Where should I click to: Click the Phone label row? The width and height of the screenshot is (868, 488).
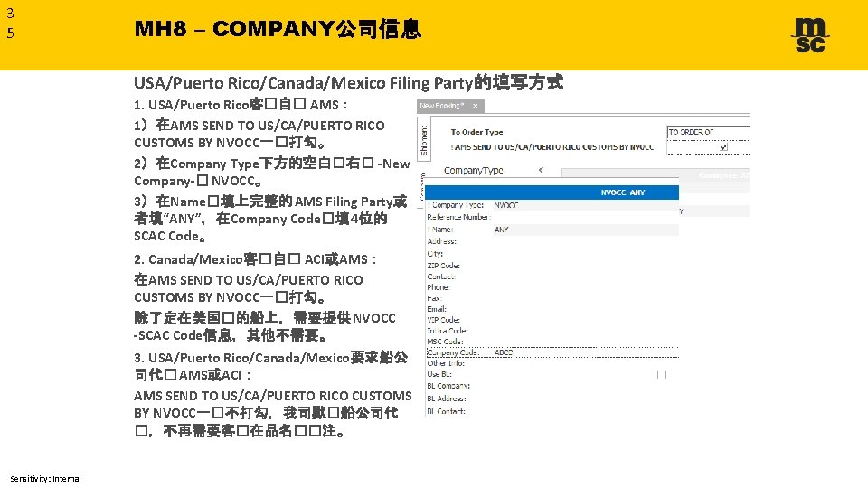tap(438, 287)
